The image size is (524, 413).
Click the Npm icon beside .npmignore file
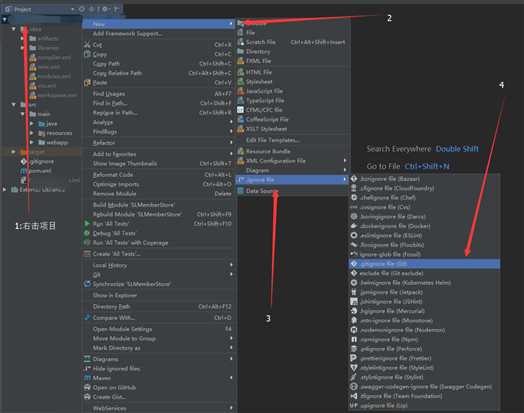click(x=354, y=339)
